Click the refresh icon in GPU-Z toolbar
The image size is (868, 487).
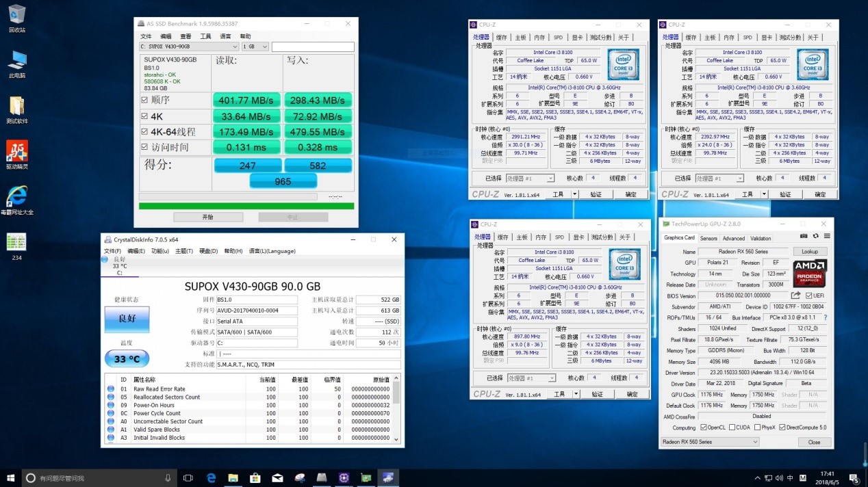coord(816,235)
